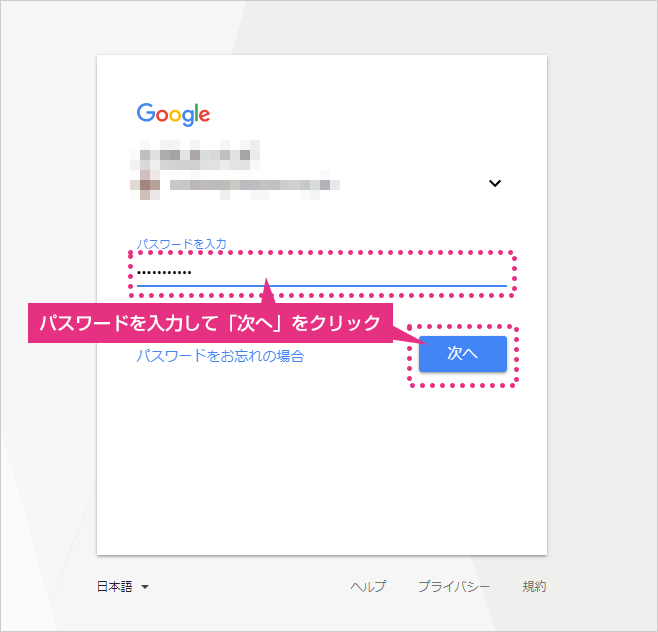Click the Google logo

point(173,114)
